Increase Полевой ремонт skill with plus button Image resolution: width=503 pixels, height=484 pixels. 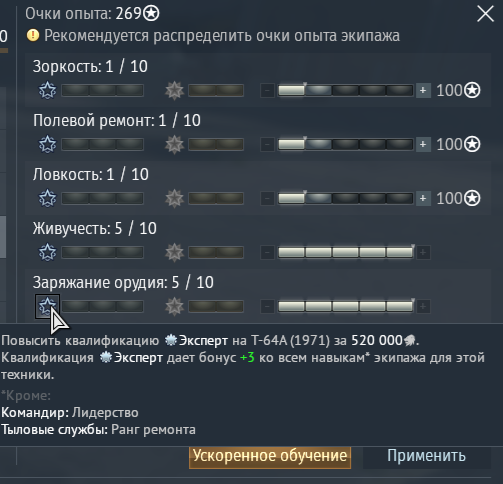point(423,144)
